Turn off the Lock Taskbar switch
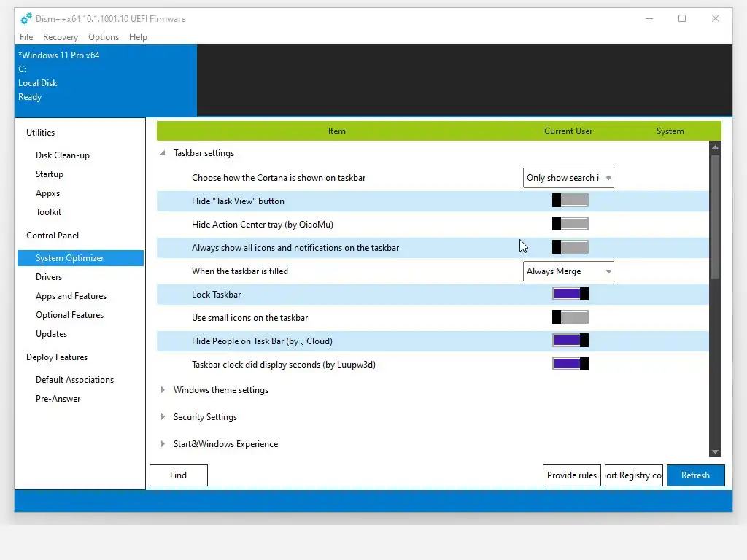Viewport: 747px width, 560px height. click(x=570, y=294)
